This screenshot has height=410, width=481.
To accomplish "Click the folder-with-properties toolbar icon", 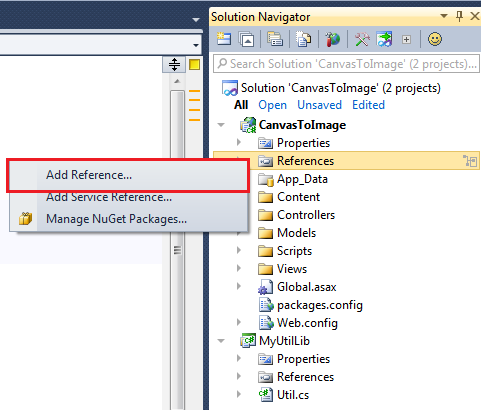I will point(275,39).
